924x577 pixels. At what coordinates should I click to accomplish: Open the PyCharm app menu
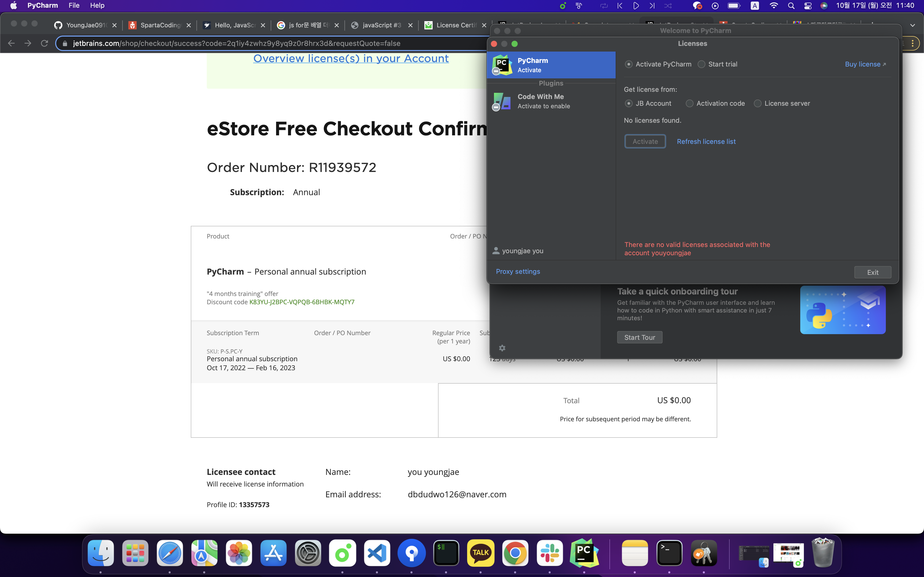tap(43, 5)
